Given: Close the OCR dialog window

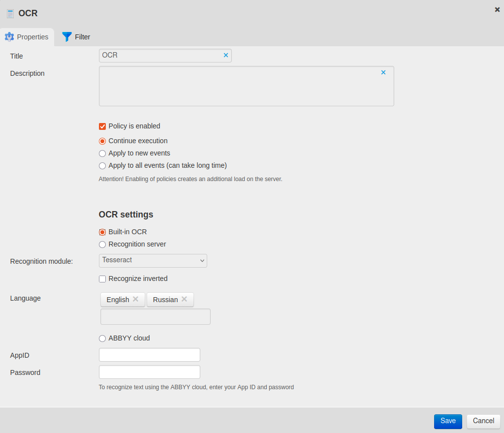Looking at the screenshot, I should point(497,9).
